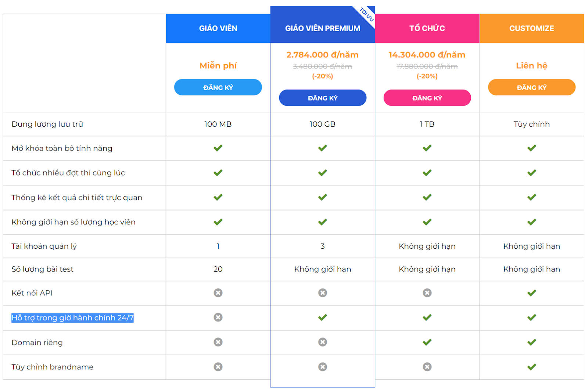Image resolution: width=588 pixels, height=390 pixels.
Task: Select the TỔ CHỨC plan header
Action: 427,28
